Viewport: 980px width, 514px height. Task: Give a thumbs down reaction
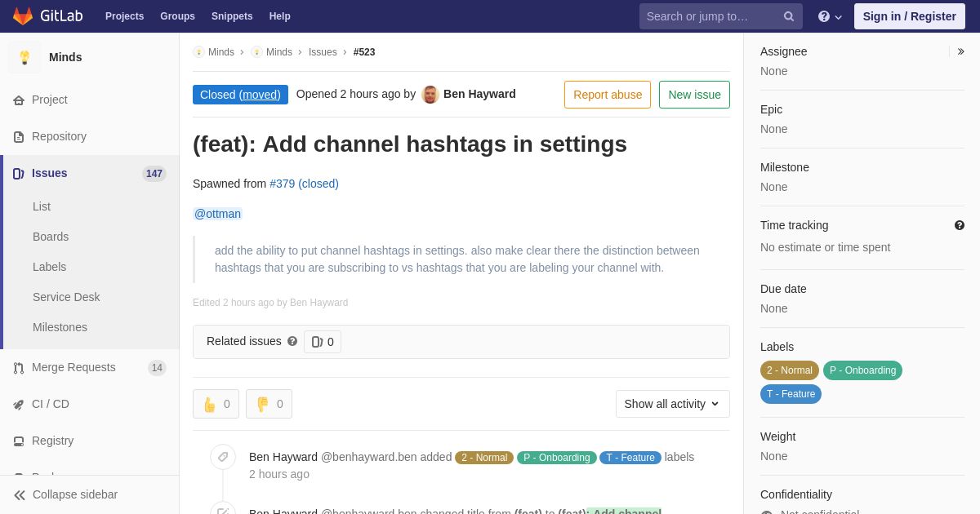(x=269, y=404)
